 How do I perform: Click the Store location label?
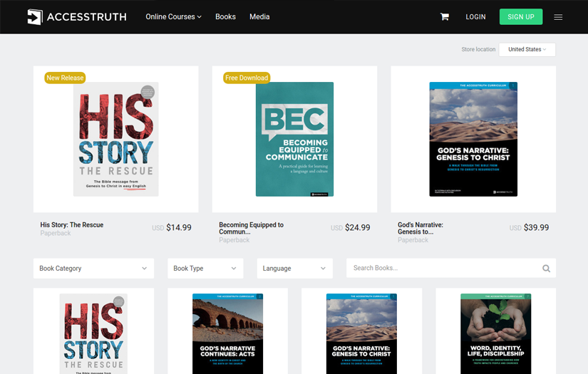[x=478, y=49]
